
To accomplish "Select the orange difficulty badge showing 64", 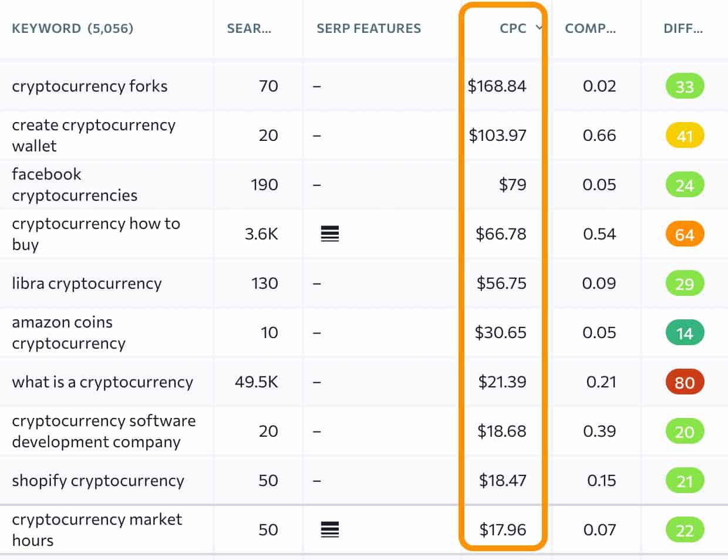I will click(684, 234).
